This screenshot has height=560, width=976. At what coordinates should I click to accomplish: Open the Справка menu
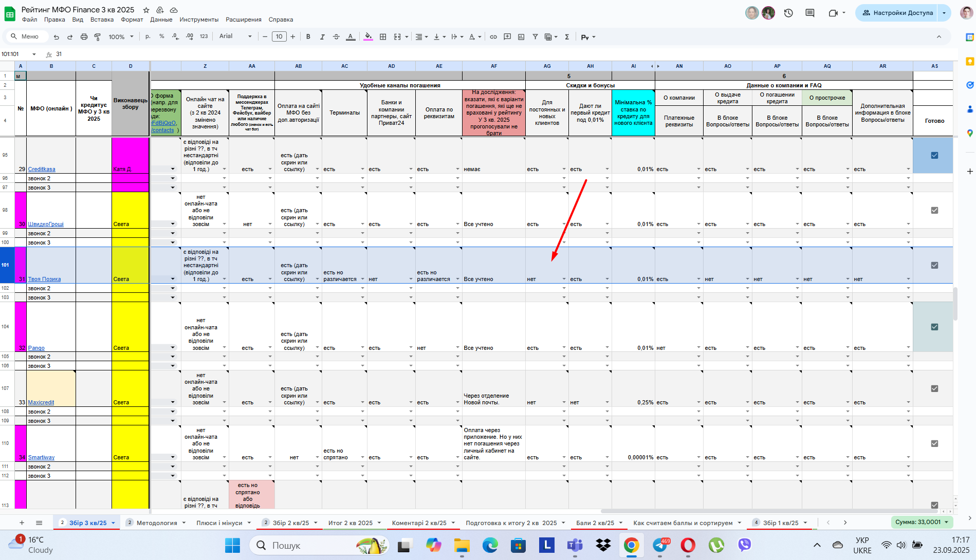pos(281,20)
